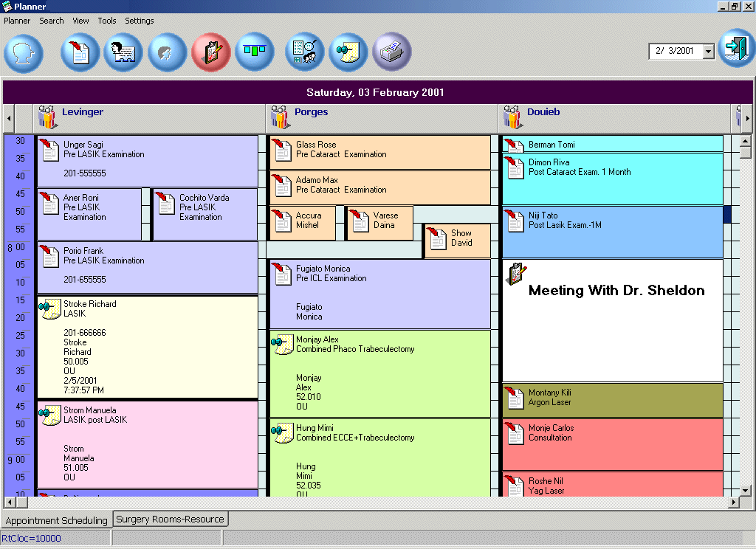Click document icon of Glass Rose appointment
This screenshot has height=549, width=756.
[x=281, y=150]
